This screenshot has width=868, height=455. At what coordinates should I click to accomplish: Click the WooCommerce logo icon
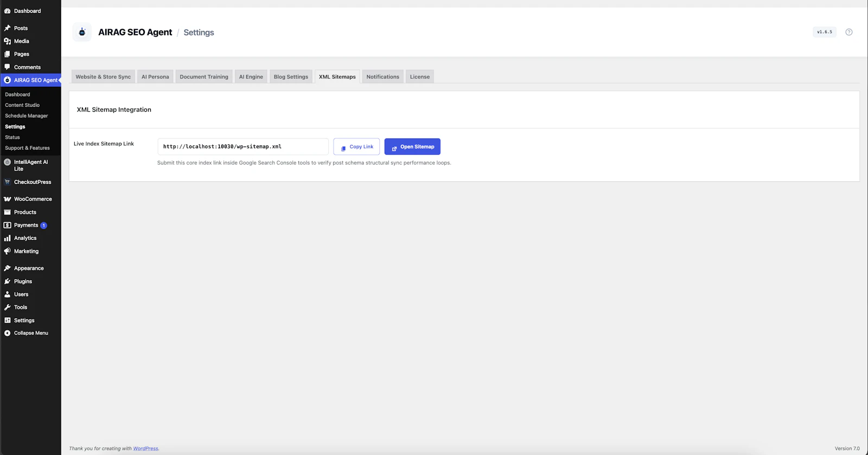8,199
